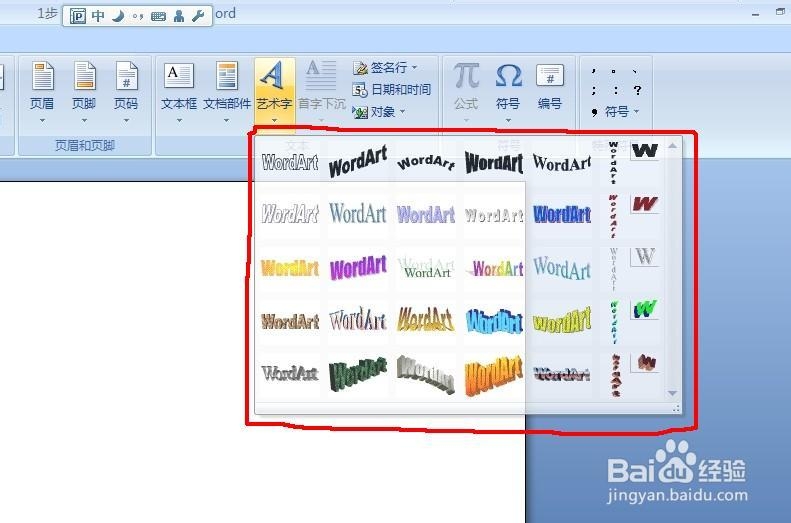
Task: Toggle the IME punctuation mode icon
Action: [x=138, y=17]
